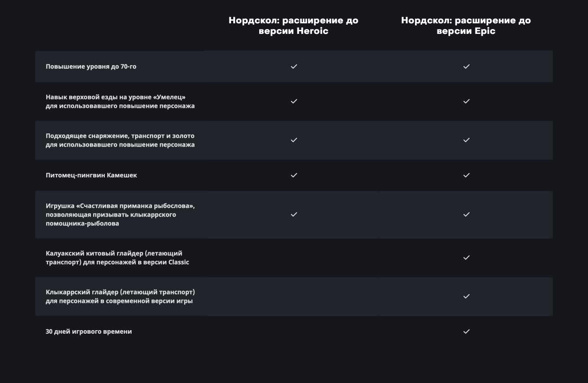
Task: Click the Epic checkmark for «Подходящее снаряжение» row
Action: point(466,140)
